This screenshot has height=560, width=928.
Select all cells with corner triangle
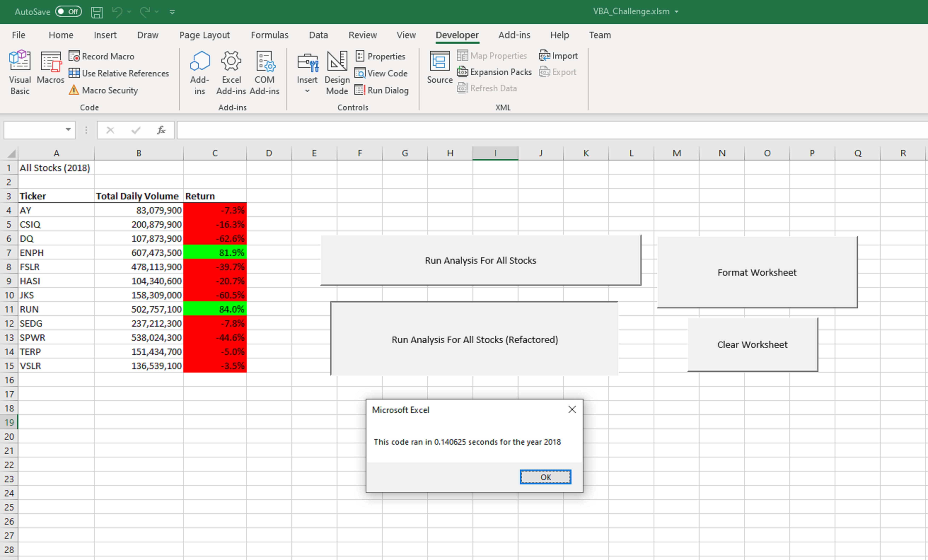[11, 153]
